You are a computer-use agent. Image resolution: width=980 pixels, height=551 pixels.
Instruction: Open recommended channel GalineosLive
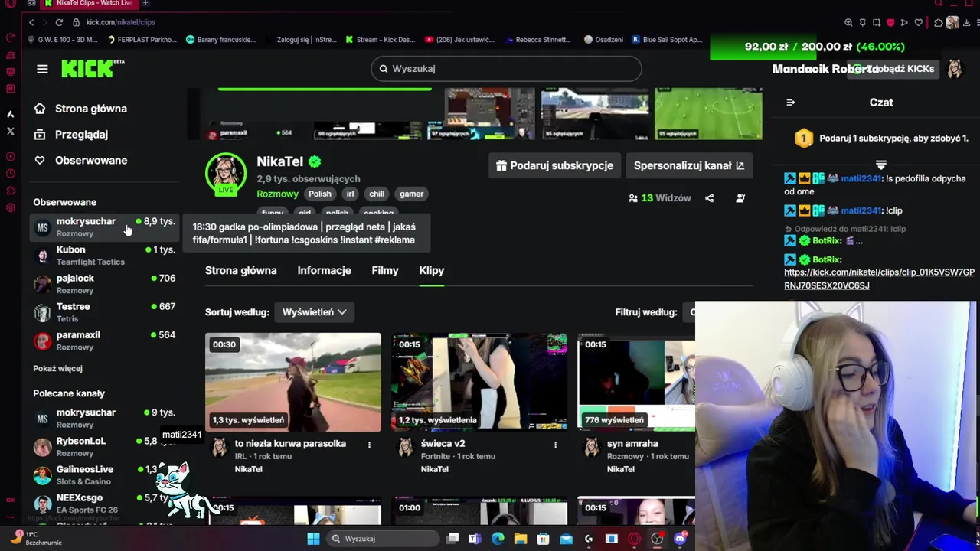coord(104,474)
